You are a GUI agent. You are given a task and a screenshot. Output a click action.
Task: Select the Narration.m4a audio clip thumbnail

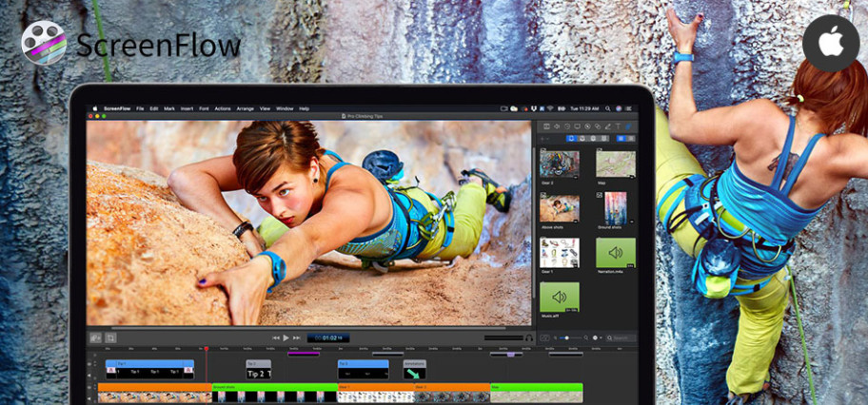(615, 255)
